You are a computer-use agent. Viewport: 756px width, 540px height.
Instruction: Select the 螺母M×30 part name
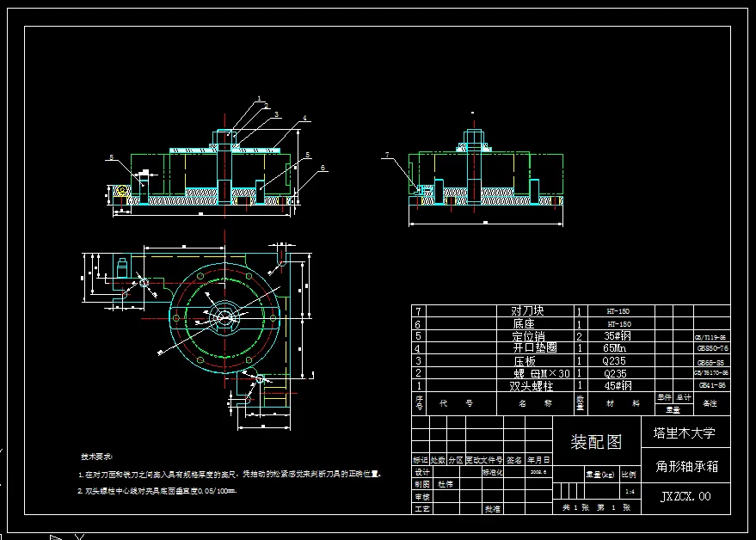pyautogui.click(x=542, y=373)
